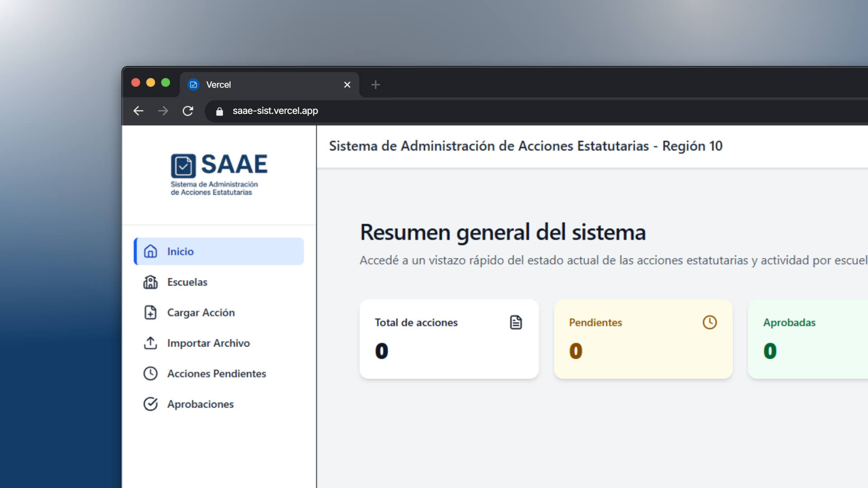Click the padlock icon in the address bar
This screenshot has width=868, height=488.
(x=220, y=111)
